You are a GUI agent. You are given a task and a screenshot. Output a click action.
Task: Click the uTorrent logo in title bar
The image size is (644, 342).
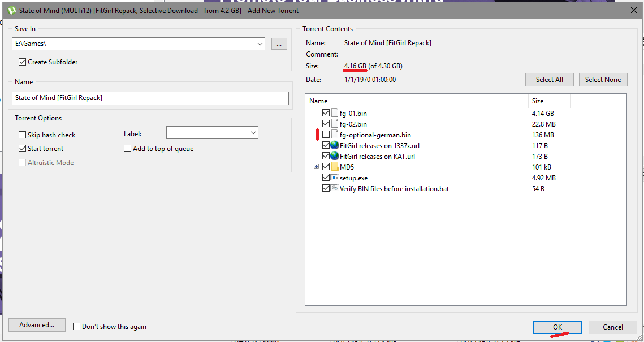[12, 11]
